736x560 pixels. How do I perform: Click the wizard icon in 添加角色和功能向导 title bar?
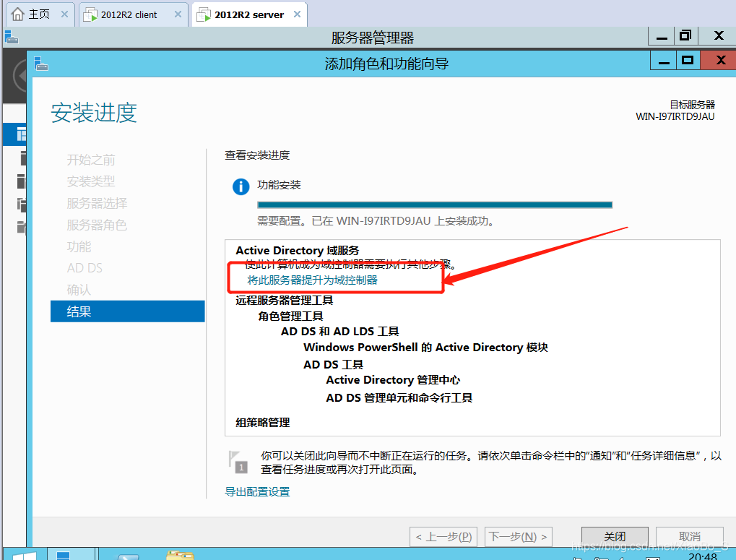pyautogui.click(x=41, y=64)
